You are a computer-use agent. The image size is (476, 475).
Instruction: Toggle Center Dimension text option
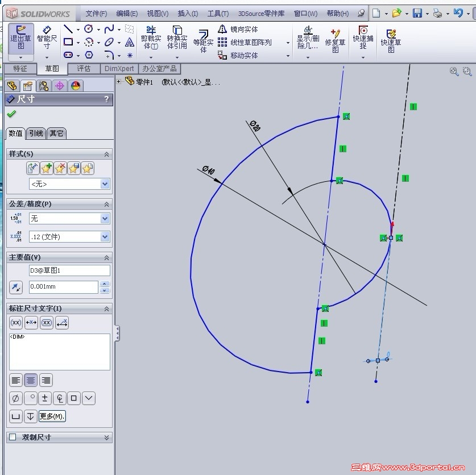(31, 323)
